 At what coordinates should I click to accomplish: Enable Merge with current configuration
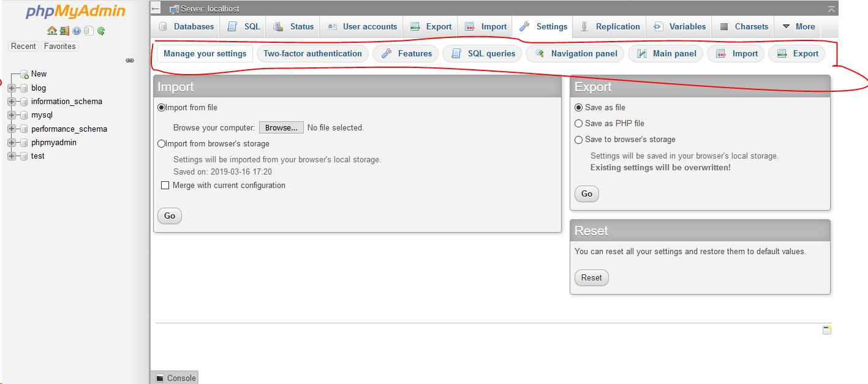[x=165, y=185]
